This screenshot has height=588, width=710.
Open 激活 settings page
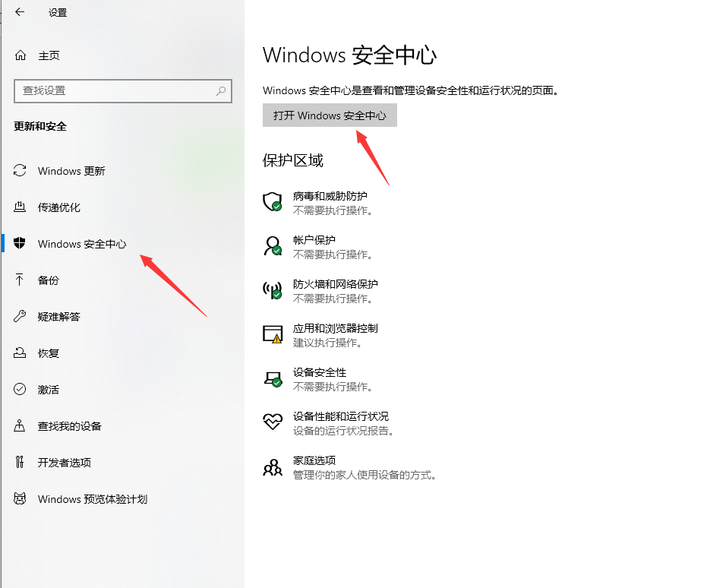(49, 389)
